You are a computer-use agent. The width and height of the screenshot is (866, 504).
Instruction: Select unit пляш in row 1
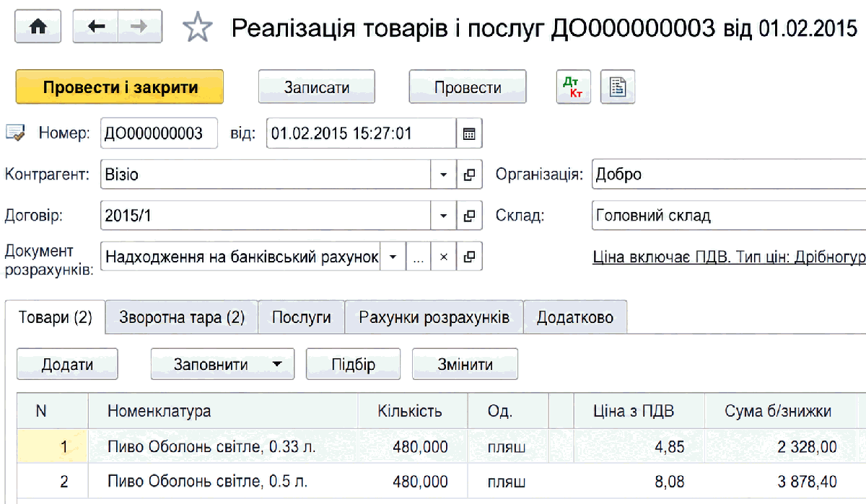coord(508,447)
